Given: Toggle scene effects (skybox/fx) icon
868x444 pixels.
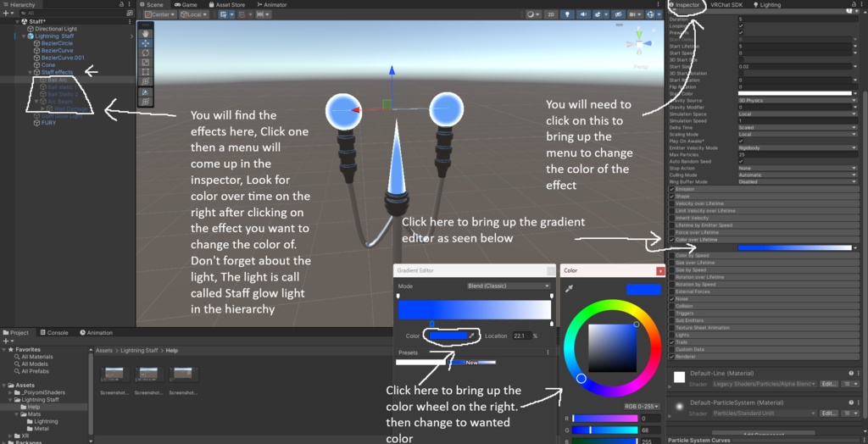Looking at the screenshot, I should coord(598,15).
